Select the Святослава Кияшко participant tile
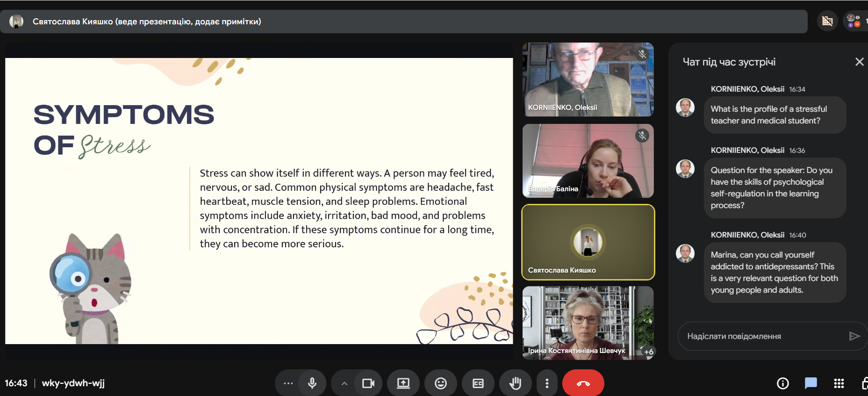The width and height of the screenshot is (868, 396). coord(588,242)
